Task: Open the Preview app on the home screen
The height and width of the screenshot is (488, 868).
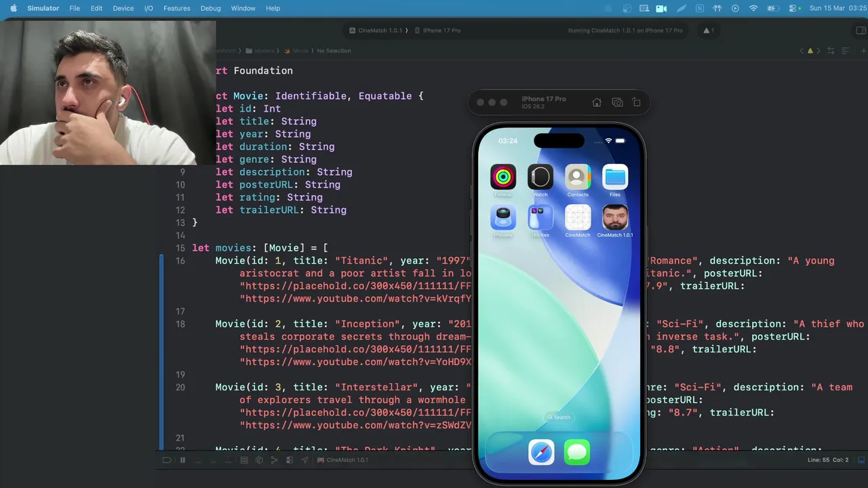Action: pos(503,218)
